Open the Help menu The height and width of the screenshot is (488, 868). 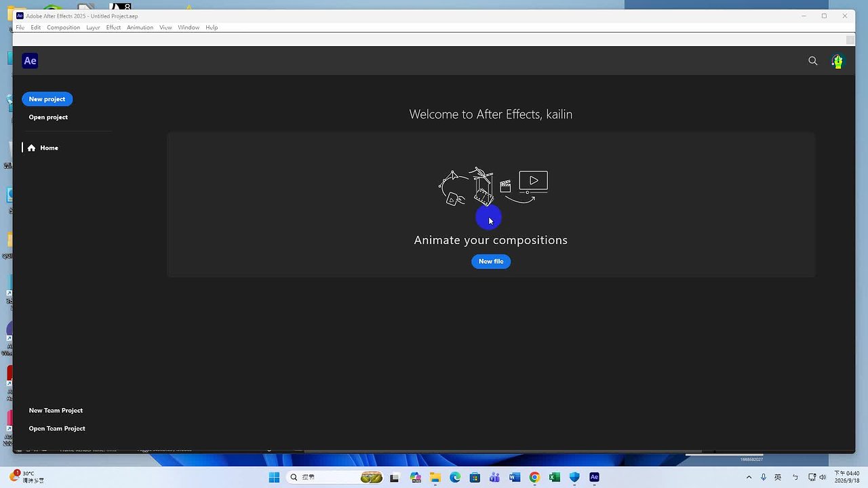[x=212, y=28]
